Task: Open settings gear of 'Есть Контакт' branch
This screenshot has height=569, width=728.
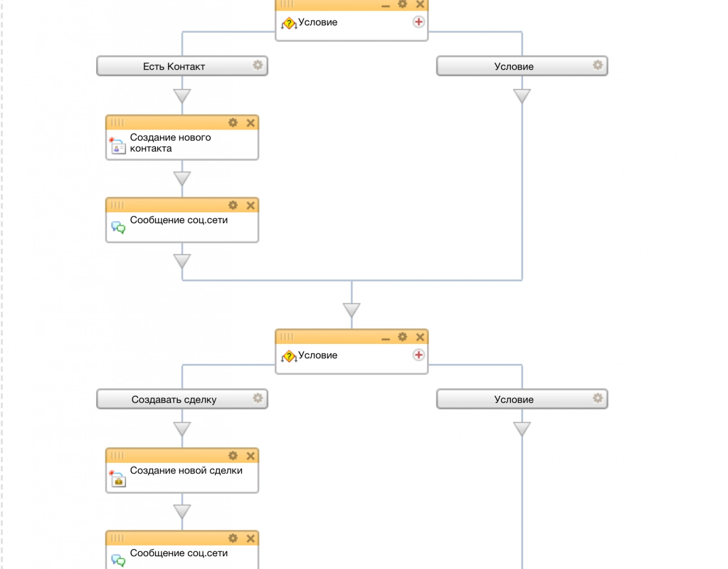Action: click(x=258, y=65)
